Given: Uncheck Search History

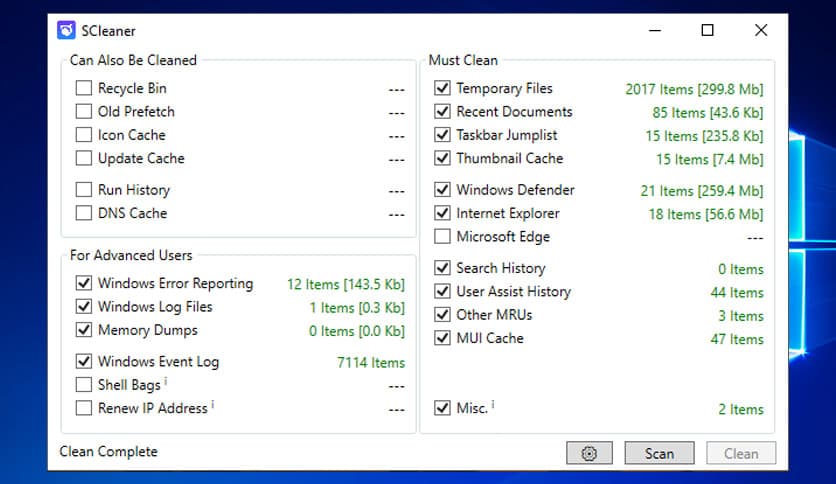Looking at the screenshot, I should 442,268.
